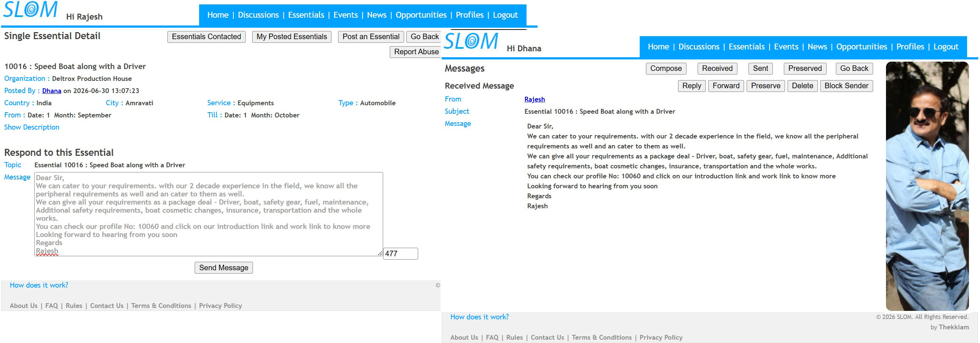
Task: Click the Hi Rajesh greeting
Action: [x=84, y=17]
